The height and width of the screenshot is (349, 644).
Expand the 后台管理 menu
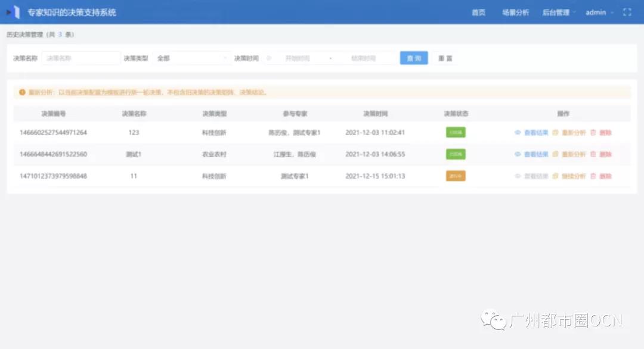click(x=559, y=13)
